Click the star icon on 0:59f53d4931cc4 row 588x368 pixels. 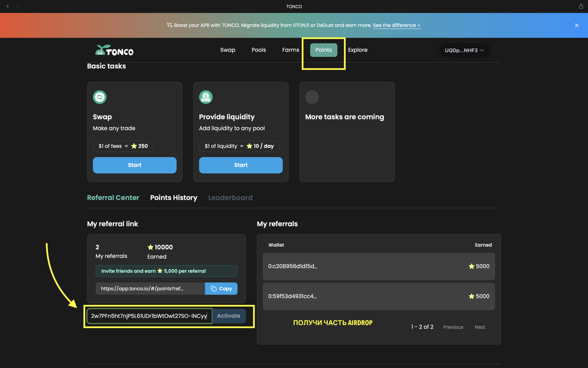[471, 297]
